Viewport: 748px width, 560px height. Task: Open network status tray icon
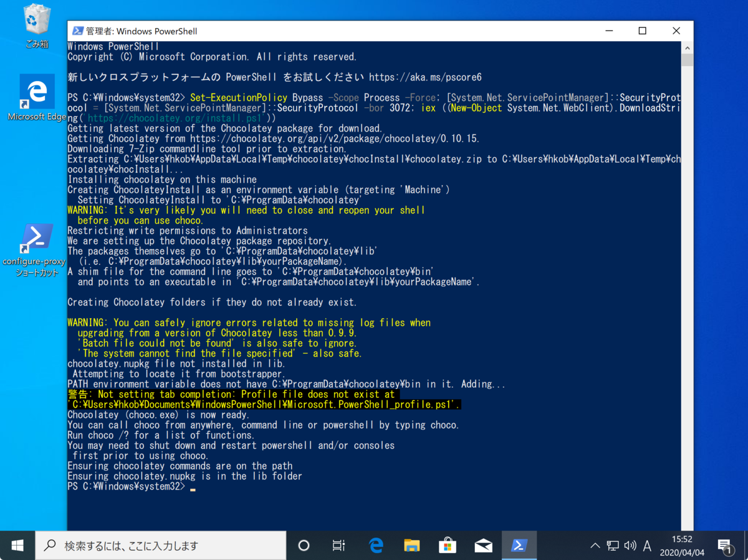(x=613, y=546)
